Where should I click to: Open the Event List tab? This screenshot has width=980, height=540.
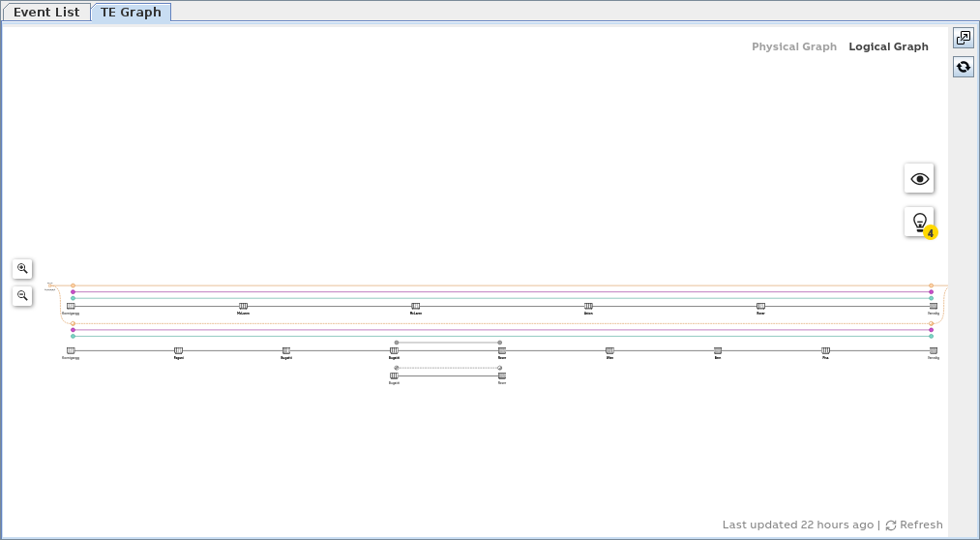click(x=46, y=13)
